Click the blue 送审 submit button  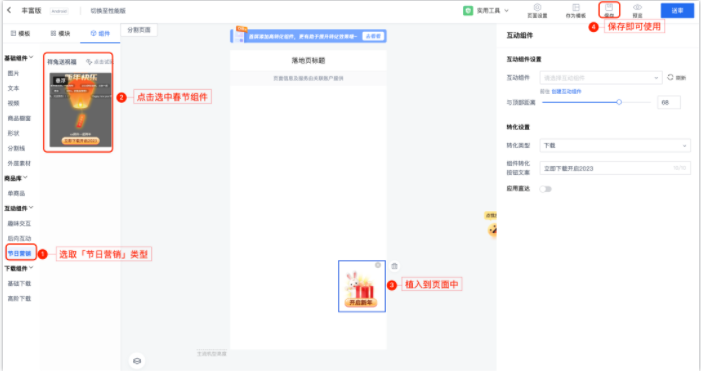(677, 10)
